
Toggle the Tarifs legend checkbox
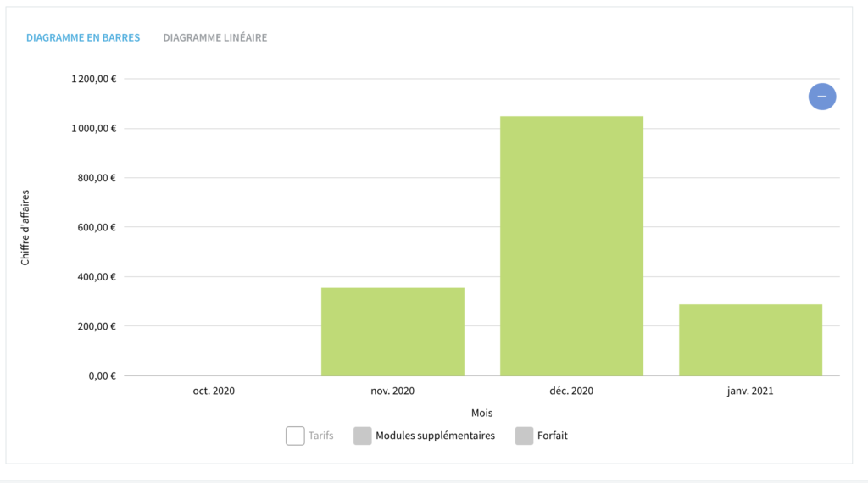click(295, 436)
